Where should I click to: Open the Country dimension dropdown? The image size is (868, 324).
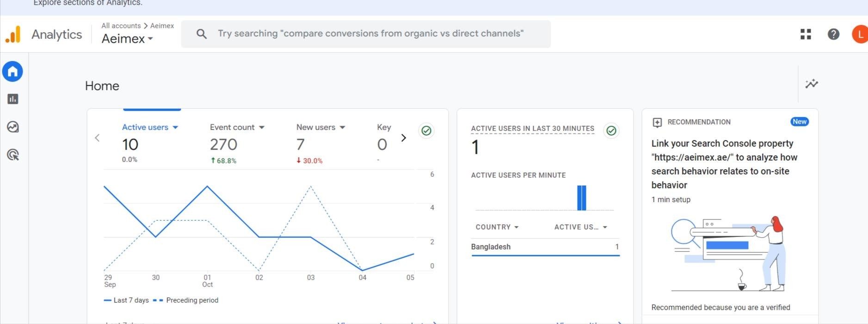coord(497,227)
